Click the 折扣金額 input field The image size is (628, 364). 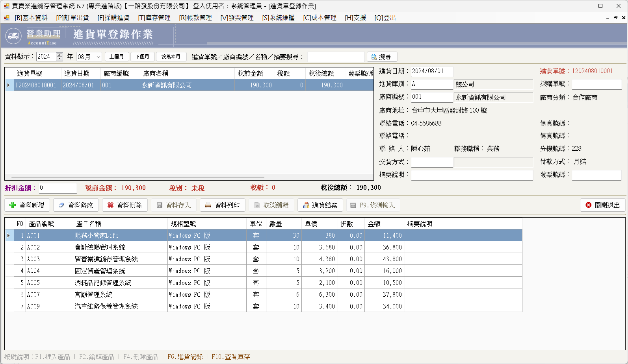[58, 188]
